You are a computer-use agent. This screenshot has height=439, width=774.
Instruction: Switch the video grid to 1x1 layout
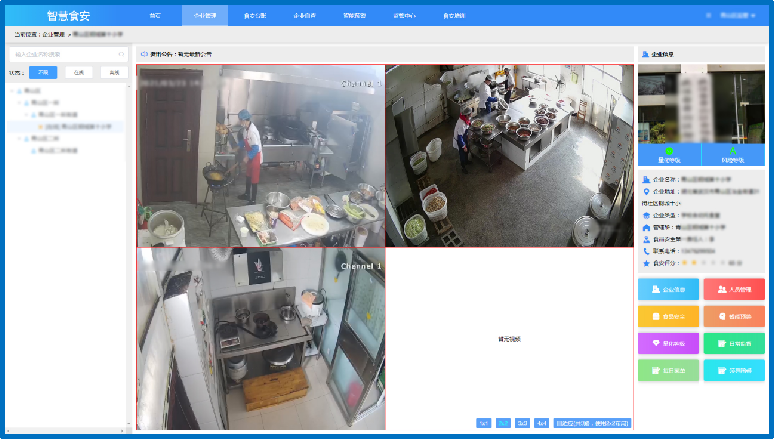(484, 423)
